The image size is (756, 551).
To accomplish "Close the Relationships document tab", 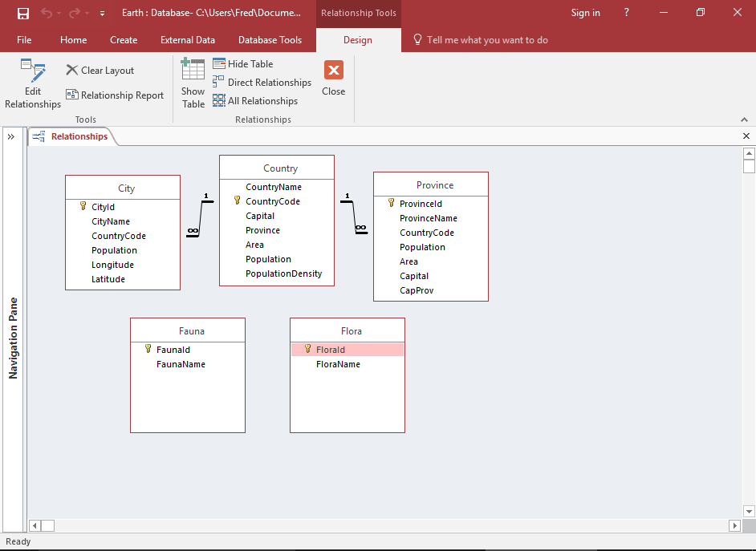I will coord(746,136).
